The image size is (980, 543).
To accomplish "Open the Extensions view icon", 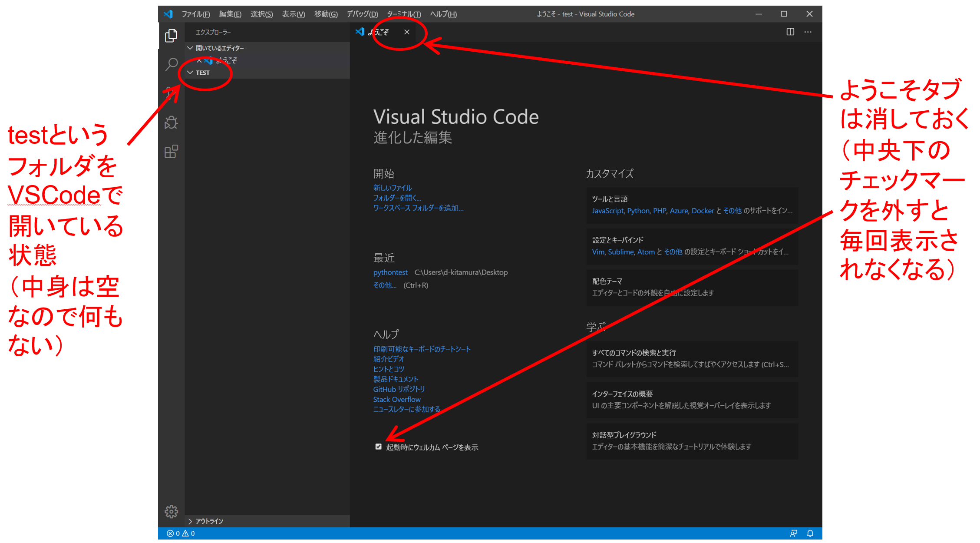I will [171, 152].
